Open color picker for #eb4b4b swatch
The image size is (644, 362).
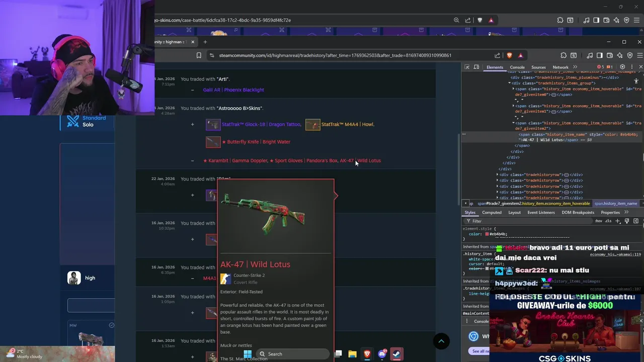[487, 234]
